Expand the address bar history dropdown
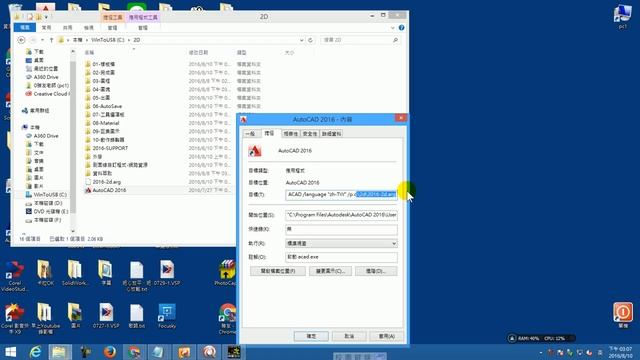640x360 pixels. click(302, 40)
